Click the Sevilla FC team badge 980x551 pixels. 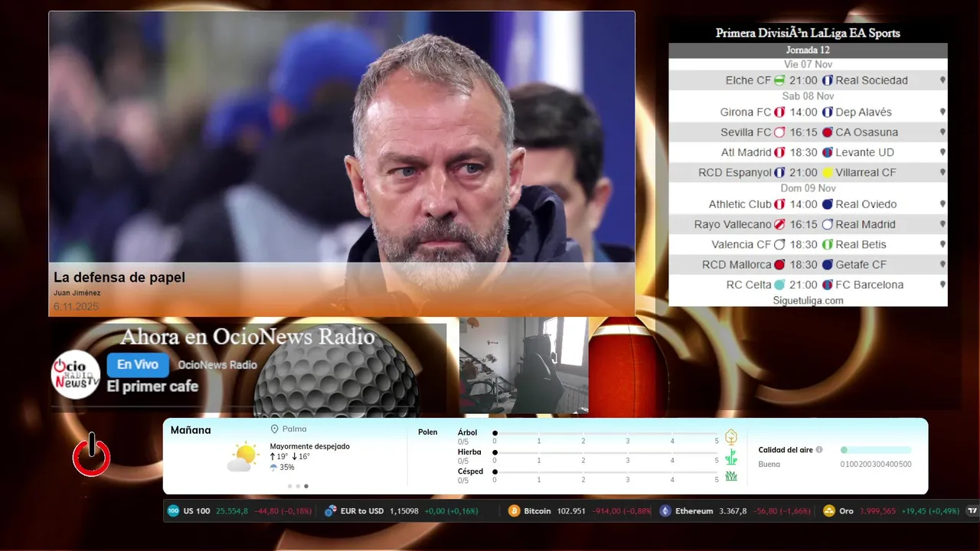[x=779, y=132]
